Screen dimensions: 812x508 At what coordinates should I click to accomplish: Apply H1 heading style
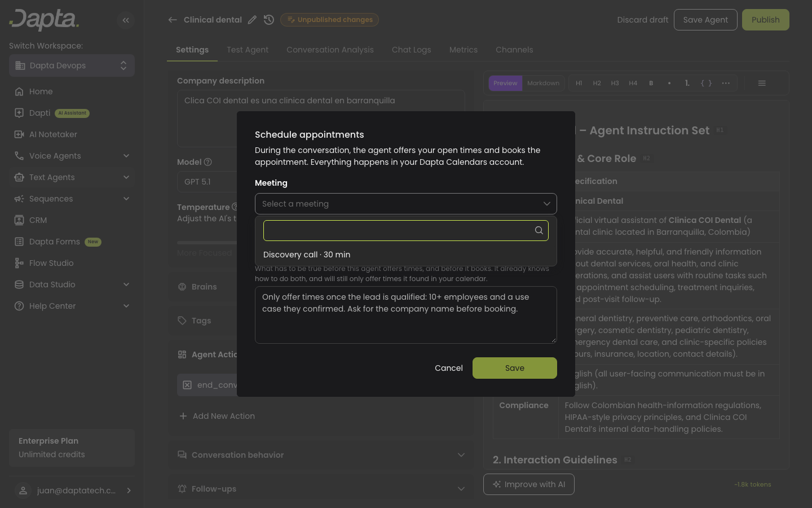(579, 83)
